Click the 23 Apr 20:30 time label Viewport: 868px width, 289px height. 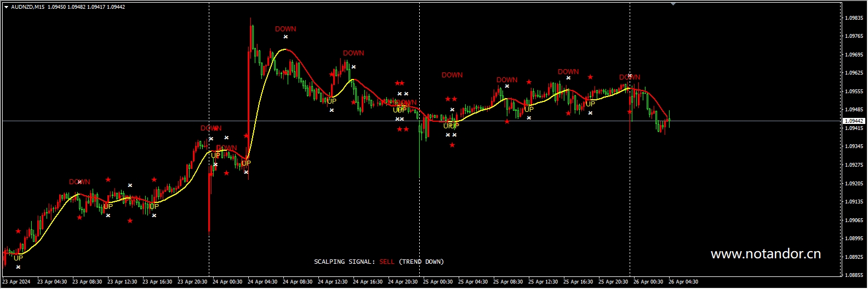192,282
